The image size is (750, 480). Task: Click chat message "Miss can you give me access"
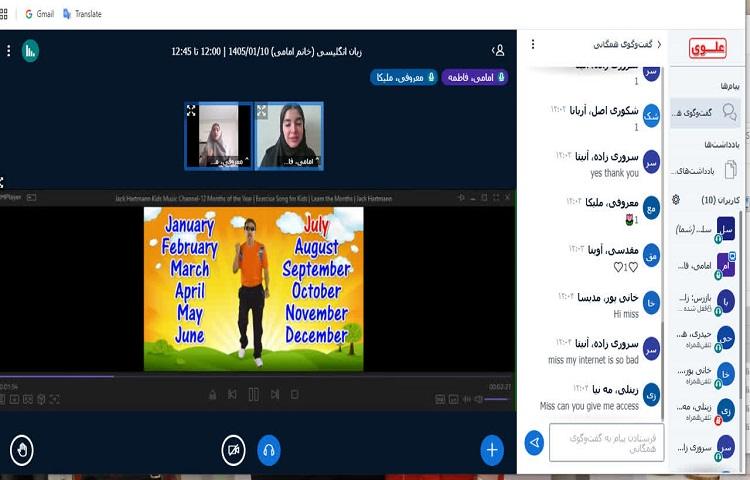(589, 406)
